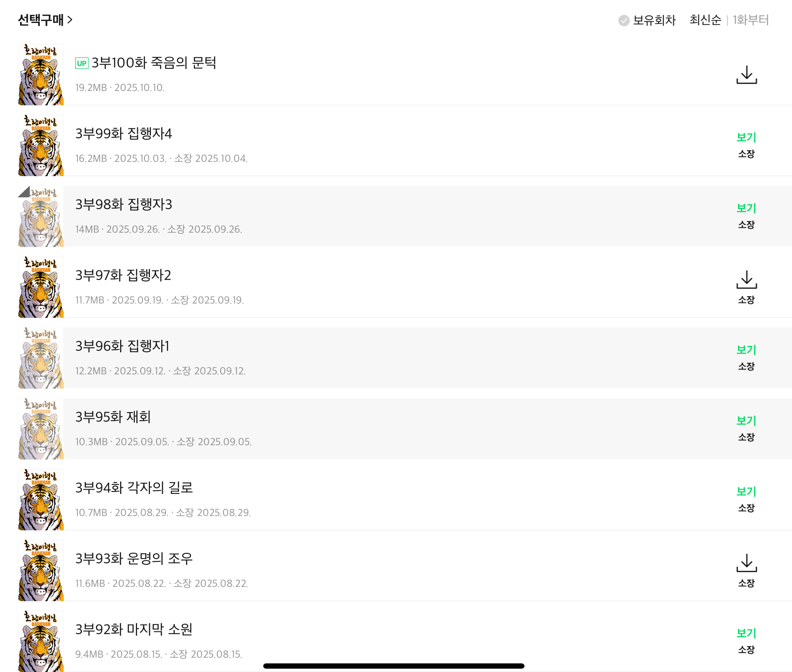Image resolution: width=792 pixels, height=672 pixels.
Task: Open the 3부97화 집행자2 episode title
Action: coord(123,275)
